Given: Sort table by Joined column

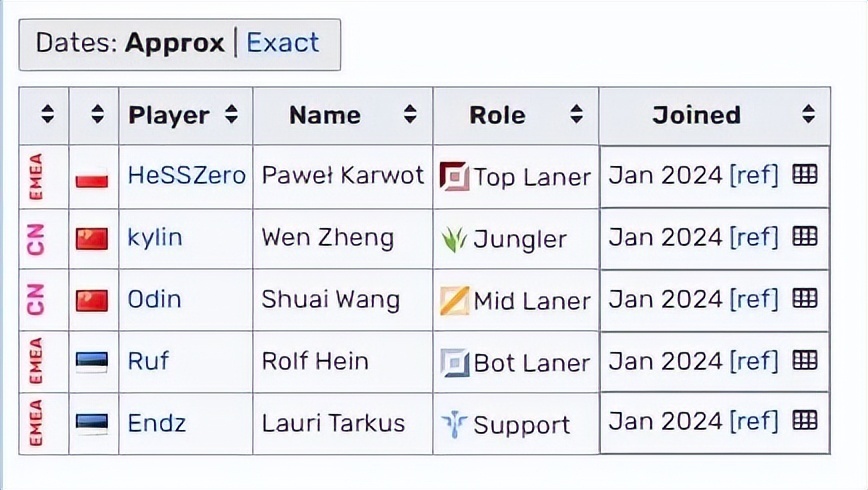Looking at the screenshot, I should (x=808, y=115).
